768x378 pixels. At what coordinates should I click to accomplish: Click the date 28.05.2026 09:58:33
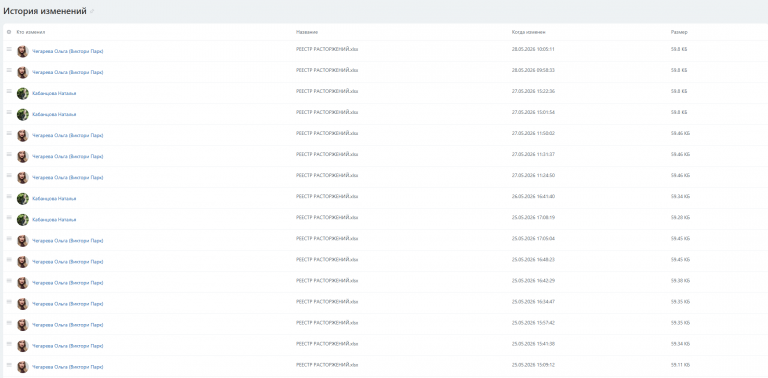coord(533,70)
